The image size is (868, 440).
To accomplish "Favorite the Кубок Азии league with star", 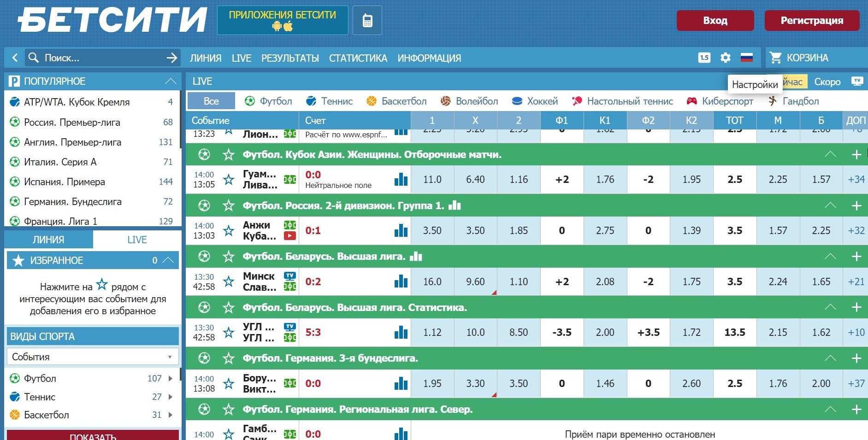I will 229,154.
